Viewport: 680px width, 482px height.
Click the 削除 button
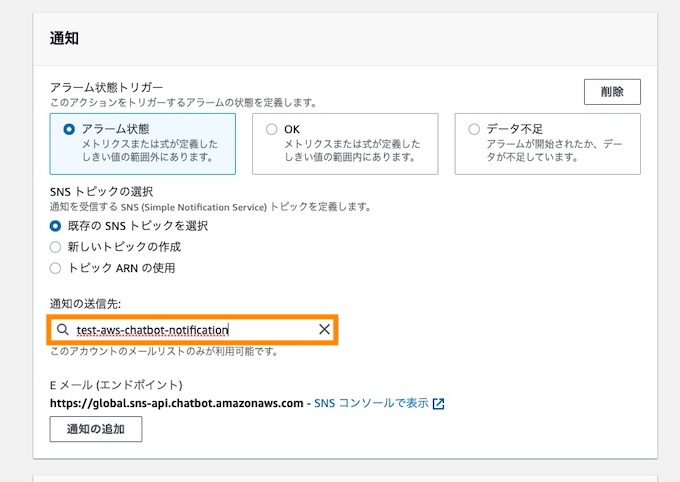coord(612,92)
